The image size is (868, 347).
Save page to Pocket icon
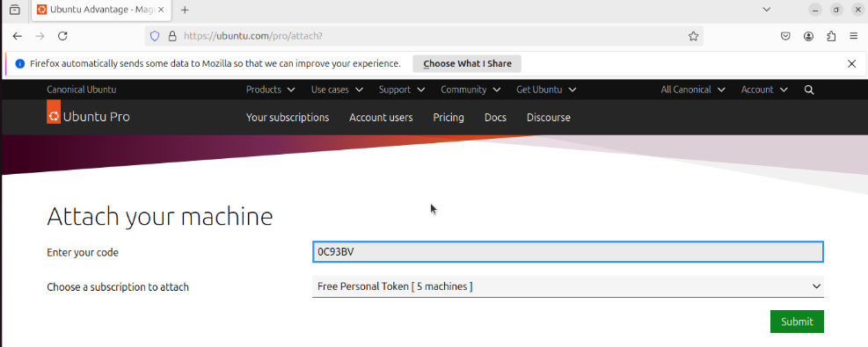click(785, 36)
